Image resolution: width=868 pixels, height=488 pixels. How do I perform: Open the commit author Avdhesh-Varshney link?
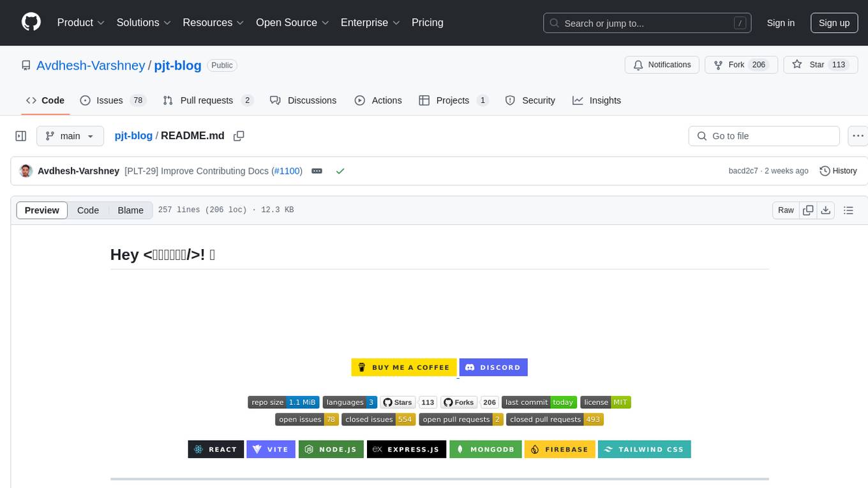(x=79, y=171)
